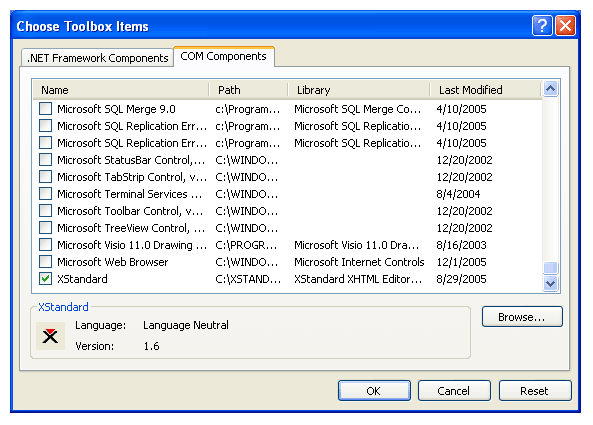The image size is (593, 425).
Task: Click the 8/29/2005 date cell
Action: point(461,279)
